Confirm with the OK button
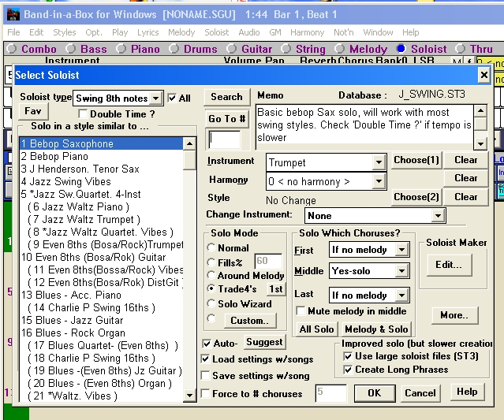This screenshot has height=420, width=504. click(375, 393)
